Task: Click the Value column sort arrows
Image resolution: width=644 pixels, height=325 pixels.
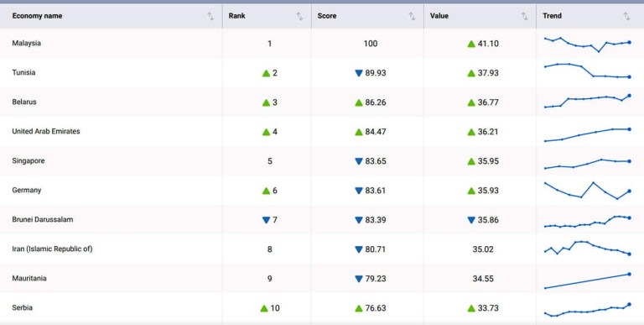Action: [524, 16]
